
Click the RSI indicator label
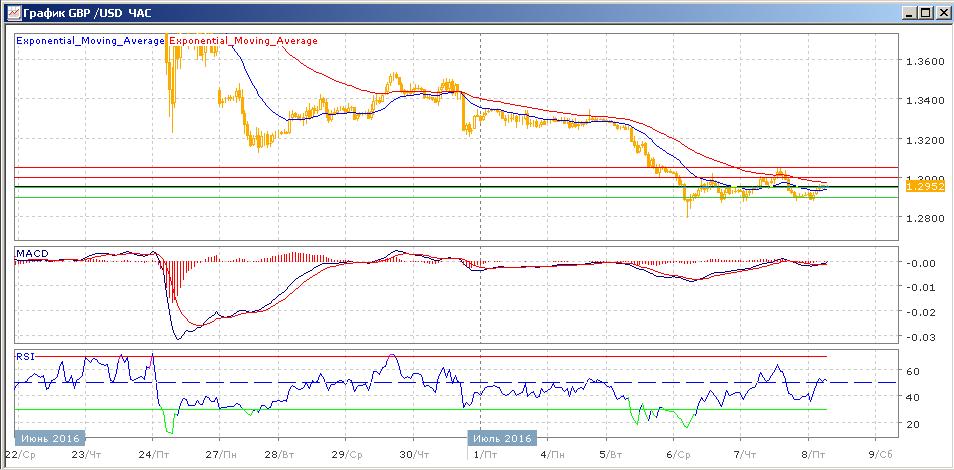coord(25,355)
